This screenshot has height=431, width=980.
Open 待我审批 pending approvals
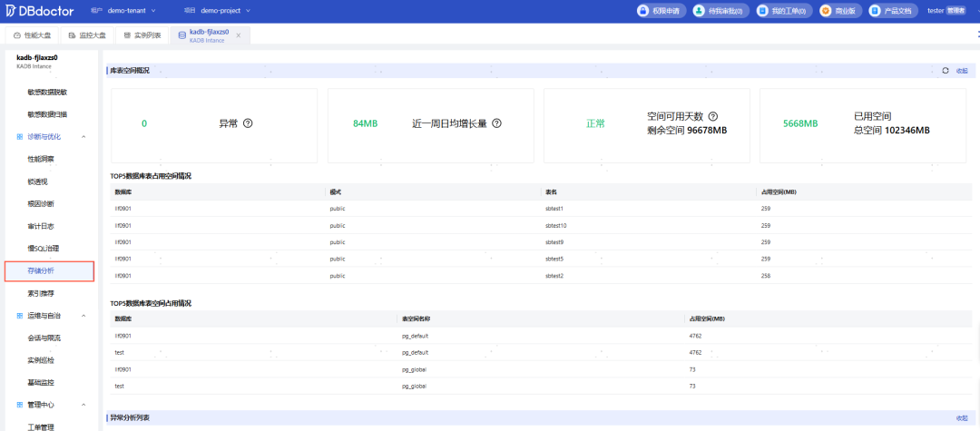tap(720, 11)
